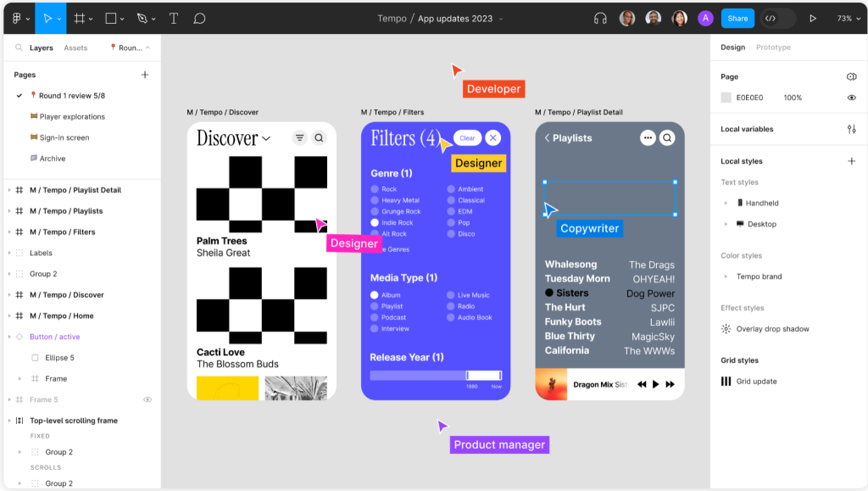
Task: Start audio conversation with headphones icon
Action: tap(600, 19)
